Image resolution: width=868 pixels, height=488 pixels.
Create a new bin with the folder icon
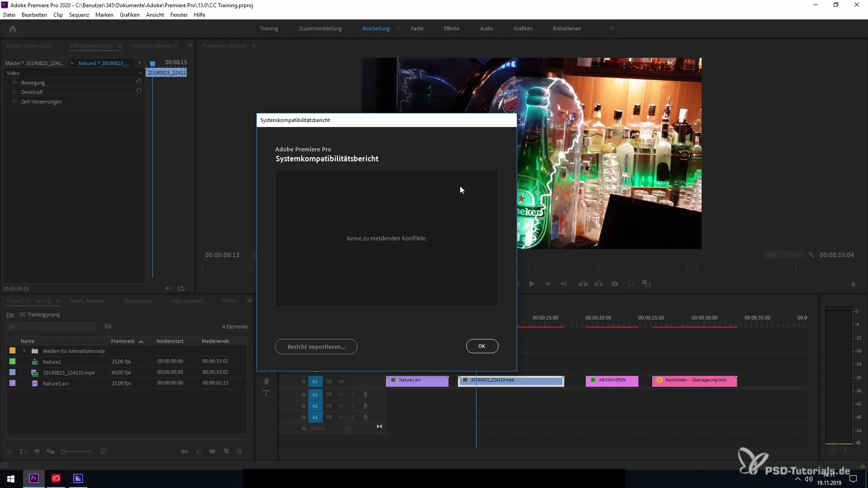212,451
